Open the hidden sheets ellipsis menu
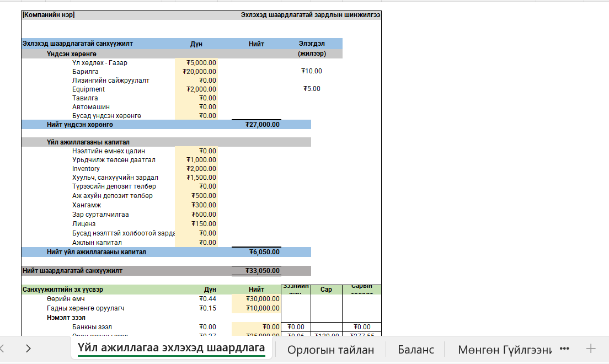This screenshot has width=609, height=364. click(x=564, y=349)
